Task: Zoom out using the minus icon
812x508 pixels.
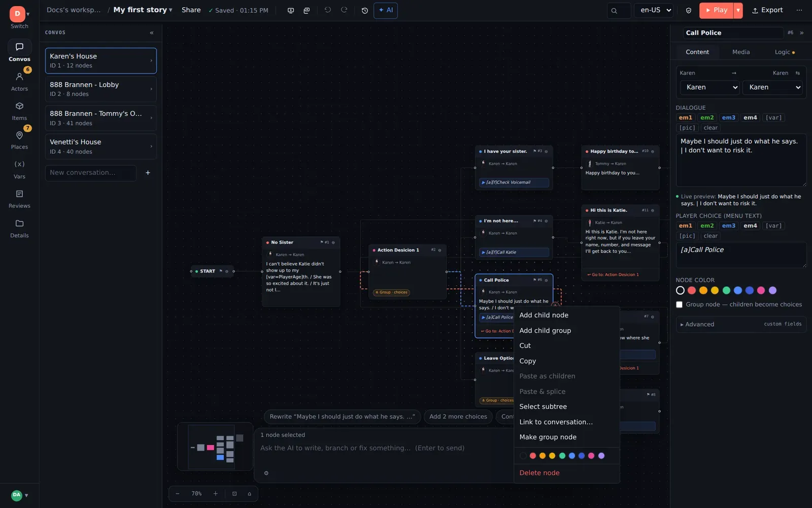Action: point(178,494)
